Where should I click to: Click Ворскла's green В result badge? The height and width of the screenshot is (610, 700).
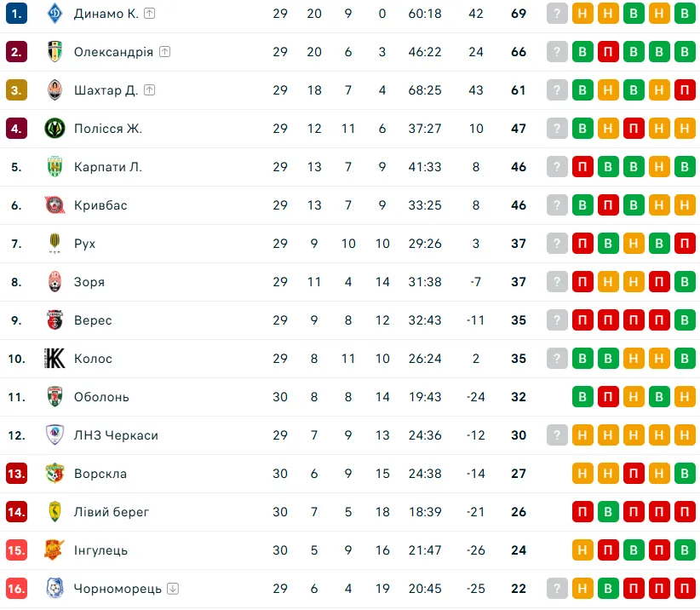click(685, 474)
